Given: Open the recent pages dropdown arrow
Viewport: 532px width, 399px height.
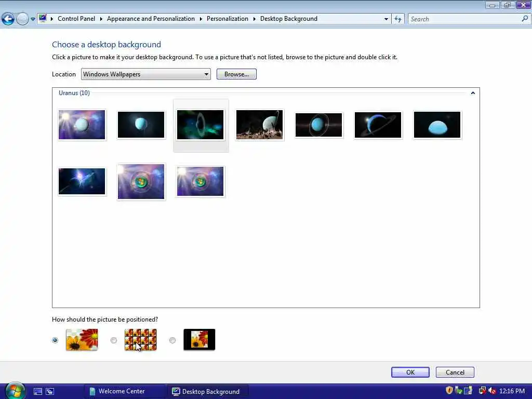Looking at the screenshot, I should tap(33, 19).
